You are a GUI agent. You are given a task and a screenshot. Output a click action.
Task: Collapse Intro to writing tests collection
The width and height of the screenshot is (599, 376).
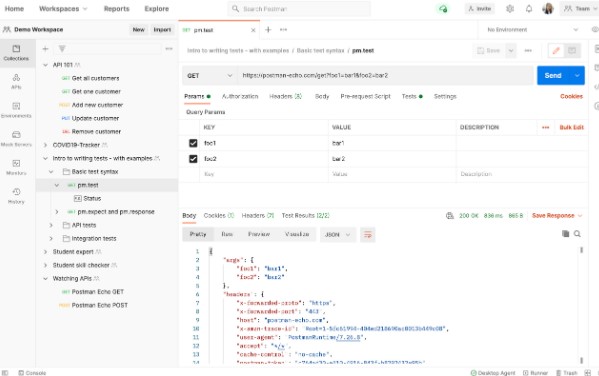click(x=45, y=158)
